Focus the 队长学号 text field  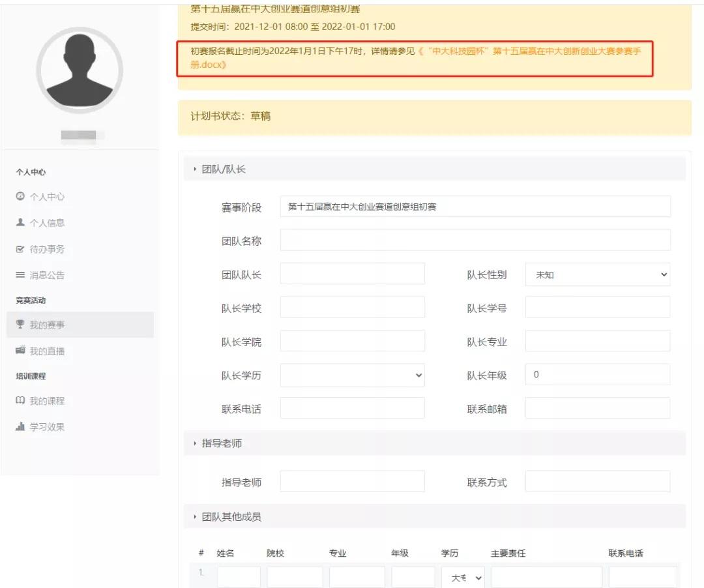pyautogui.click(x=597, y=307)
